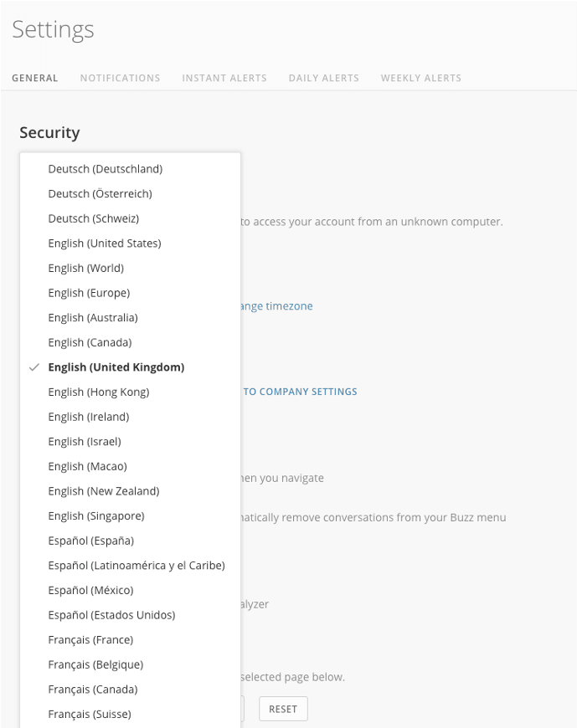This screenshot has width=577, height=728.
Task: Select English (Australia) from dropdown list
Action: pos(92,318)
